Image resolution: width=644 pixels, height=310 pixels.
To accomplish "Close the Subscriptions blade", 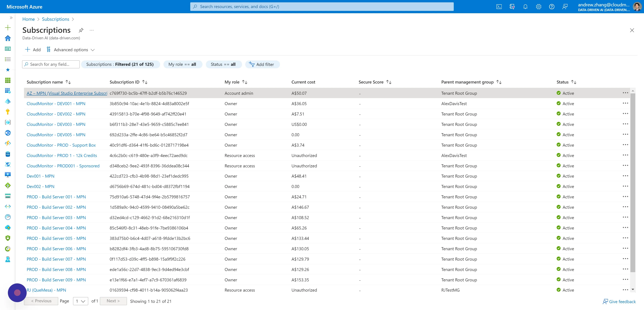I will [x=632, y=30].
